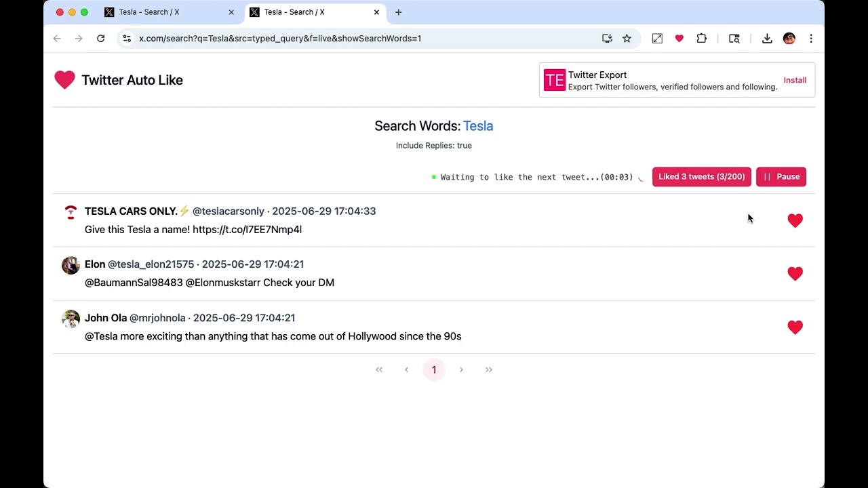Toggle heart on Elon's tweet

[795, 273]
